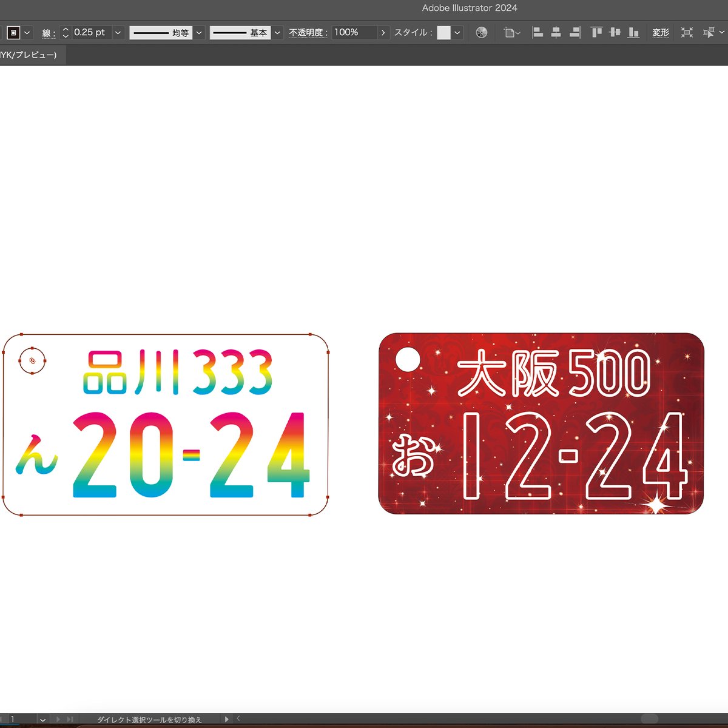Image resolution: width=728 pixels, height=728 pixels.
Task: Select the ん character on white plate
Action: click(x=36, y=454)
